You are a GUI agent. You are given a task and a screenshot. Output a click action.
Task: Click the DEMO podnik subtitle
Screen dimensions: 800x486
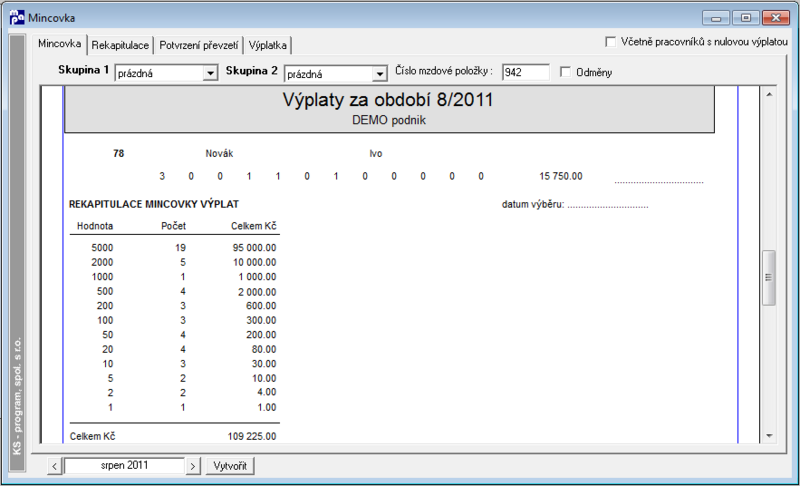click(x=389, y=120)
